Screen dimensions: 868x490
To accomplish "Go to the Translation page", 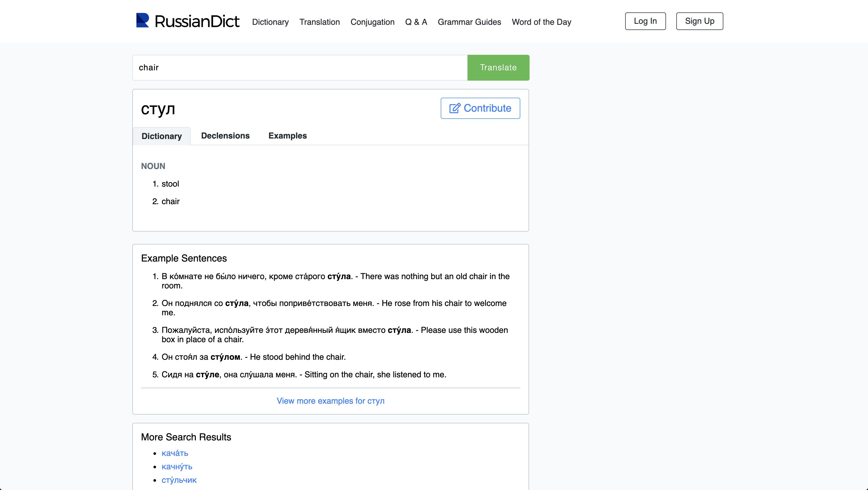I will tap(320, 22).
